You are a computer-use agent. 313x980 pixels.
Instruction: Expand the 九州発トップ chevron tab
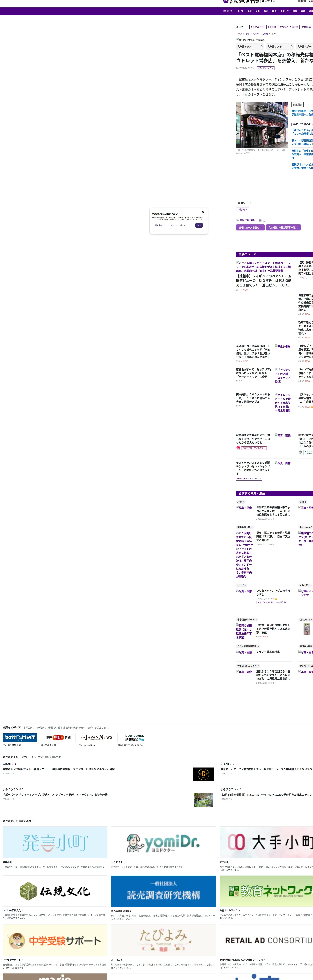(x=262, y=46)
